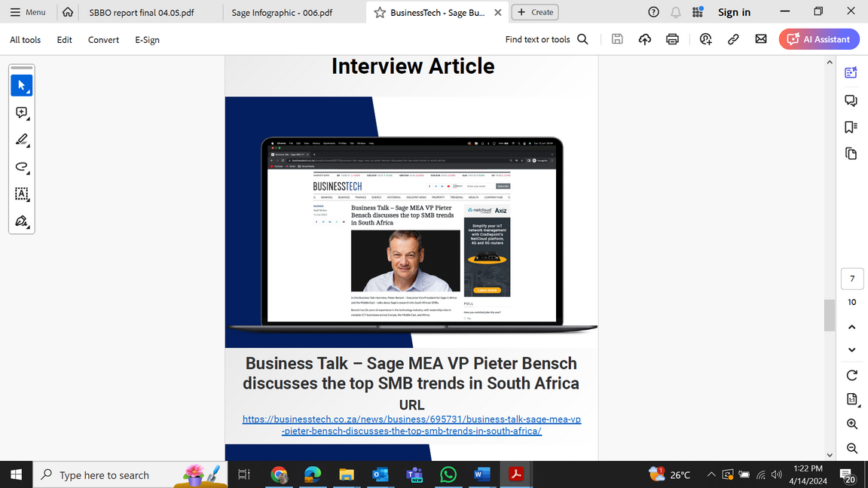Upload file to cloud

click(x=645, y=39)
